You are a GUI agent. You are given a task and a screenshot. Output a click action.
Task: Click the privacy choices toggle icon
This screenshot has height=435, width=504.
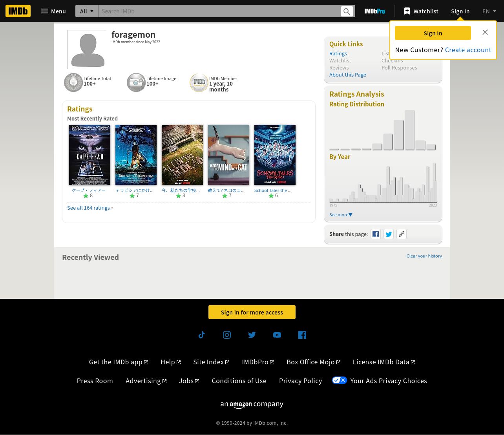point(340,380)
